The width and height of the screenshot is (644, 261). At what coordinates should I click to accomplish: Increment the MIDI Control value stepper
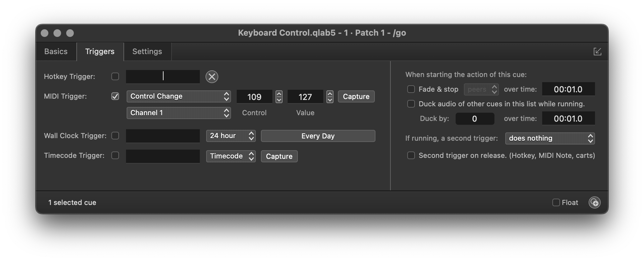tap(278, 94)
